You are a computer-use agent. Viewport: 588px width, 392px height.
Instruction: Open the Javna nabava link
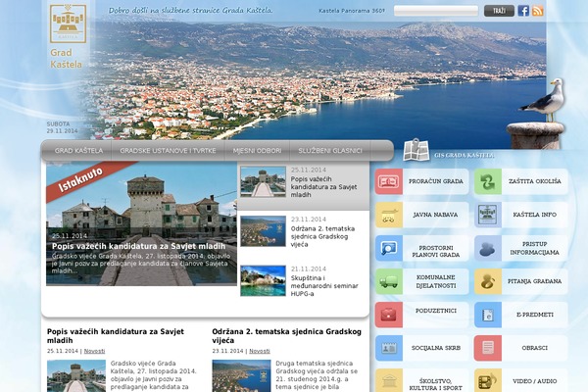pos(435,215)
